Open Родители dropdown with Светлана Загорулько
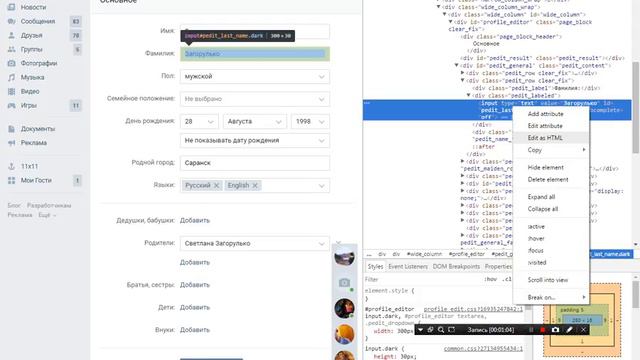 [x=255, y=243]
